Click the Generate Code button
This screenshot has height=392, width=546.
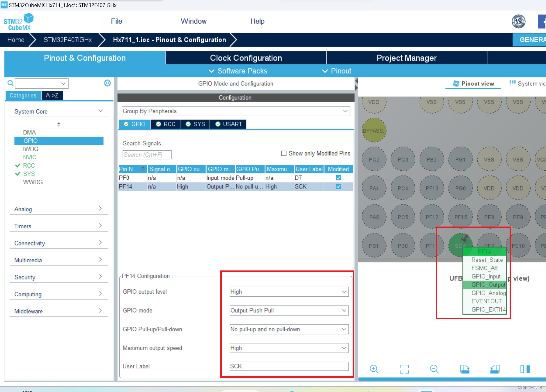point(529,40)
